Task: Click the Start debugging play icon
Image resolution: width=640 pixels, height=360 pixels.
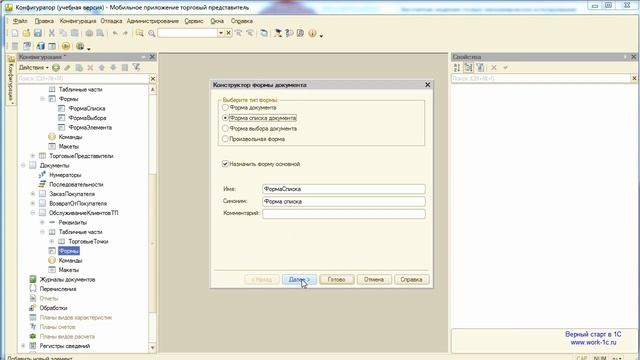Action: click(66, 46)
